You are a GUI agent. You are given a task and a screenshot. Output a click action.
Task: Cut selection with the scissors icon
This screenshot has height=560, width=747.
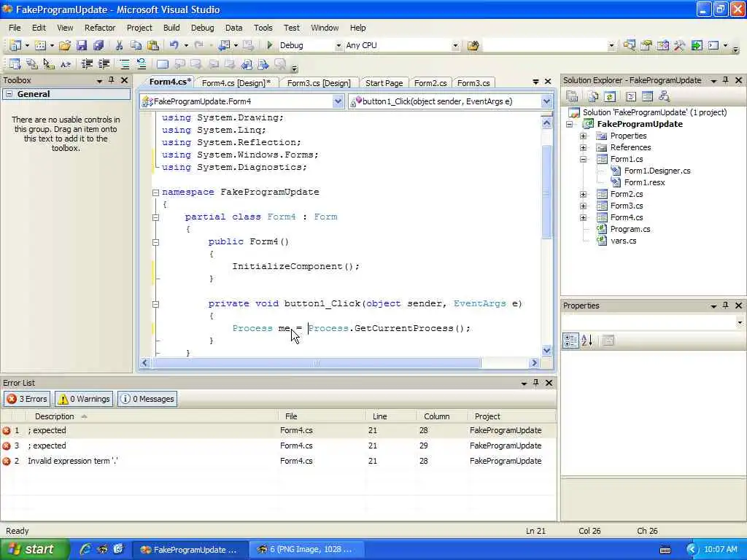[x=119, y=45]
